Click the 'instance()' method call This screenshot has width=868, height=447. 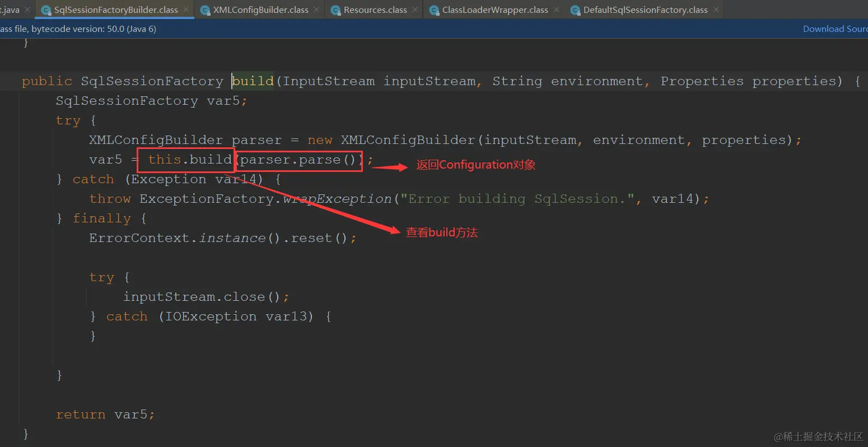point(240,238)
